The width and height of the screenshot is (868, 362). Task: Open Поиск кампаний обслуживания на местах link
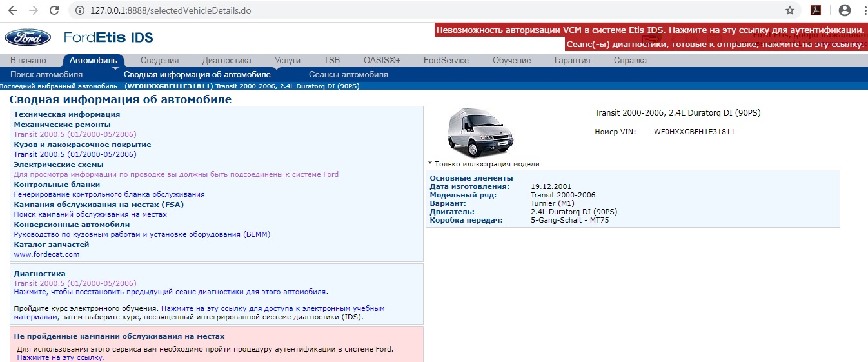[90, 214]
